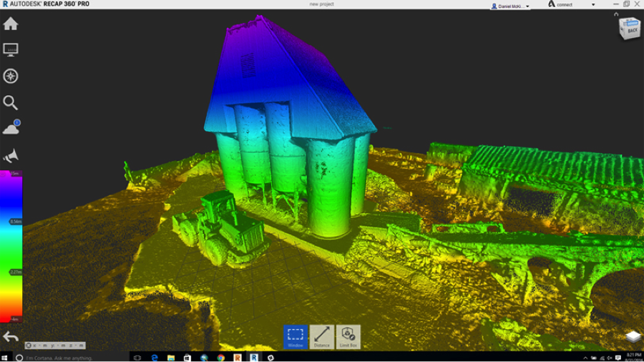Select the Navigation compass tool

(x=11, y=77)
